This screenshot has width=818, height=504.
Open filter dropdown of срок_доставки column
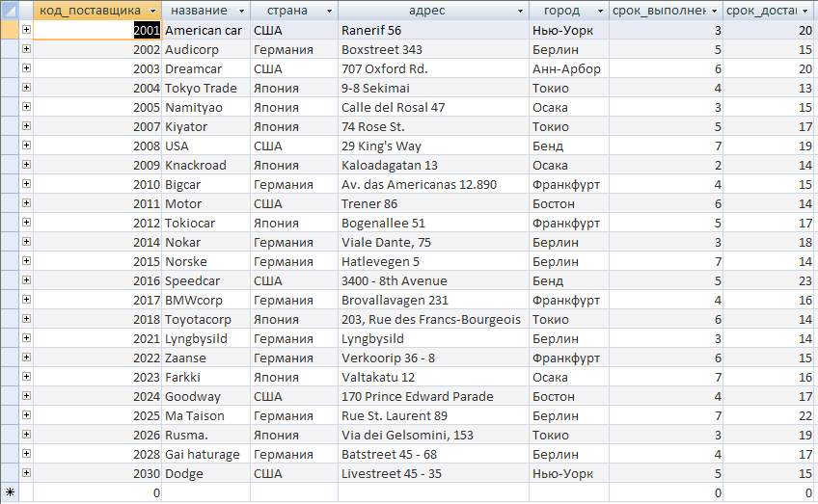[804, 11]
